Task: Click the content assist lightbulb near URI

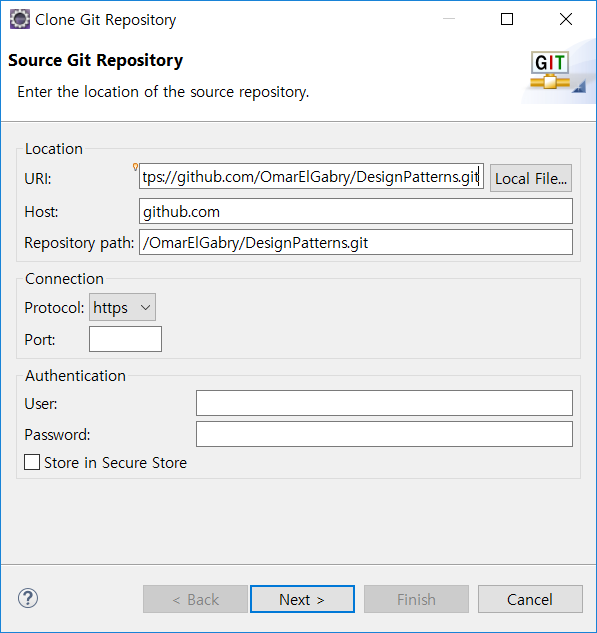Action: tap(136, 167)
